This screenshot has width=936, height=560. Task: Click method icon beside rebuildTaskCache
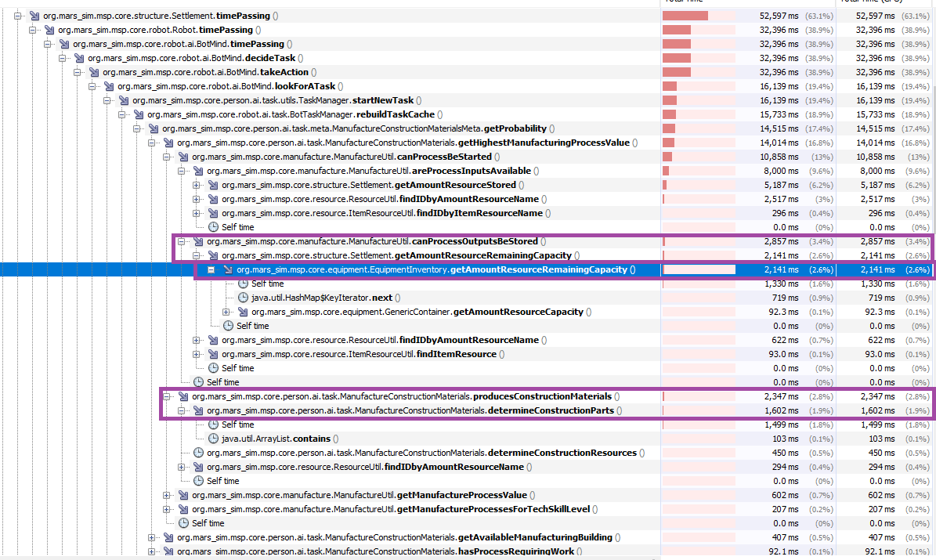click(x=139, y=114)
